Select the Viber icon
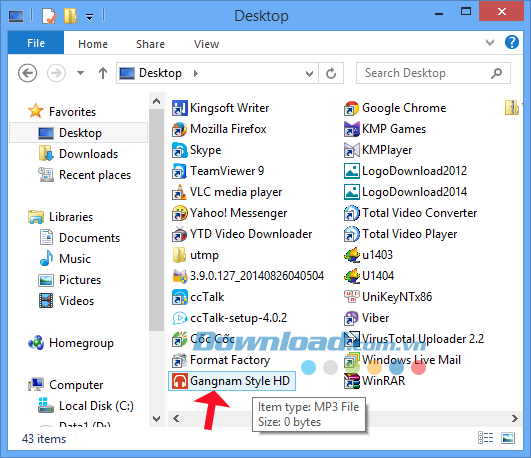This screenshot has width=531, height=458. [x=352, y=318]
